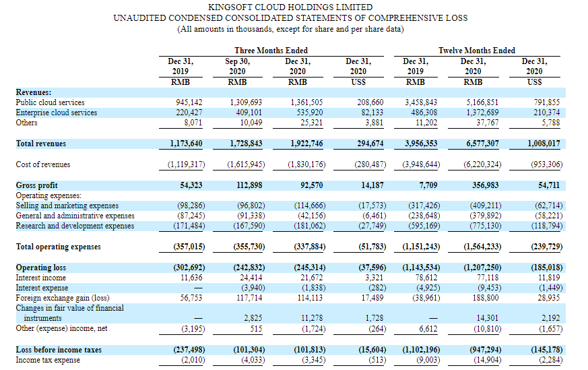Screen dimensions: 588x370
Task: Click interest income value 24,414
Action: click(x=251, y=278)
